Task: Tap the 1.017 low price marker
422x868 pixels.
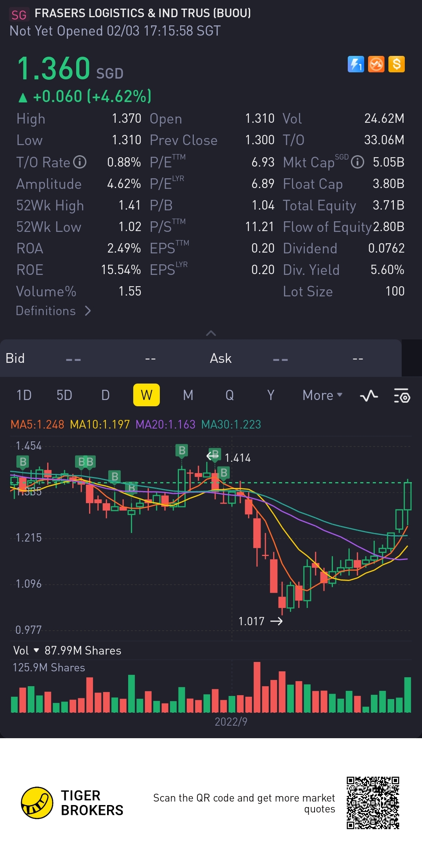Action: [x=251, y=621]
